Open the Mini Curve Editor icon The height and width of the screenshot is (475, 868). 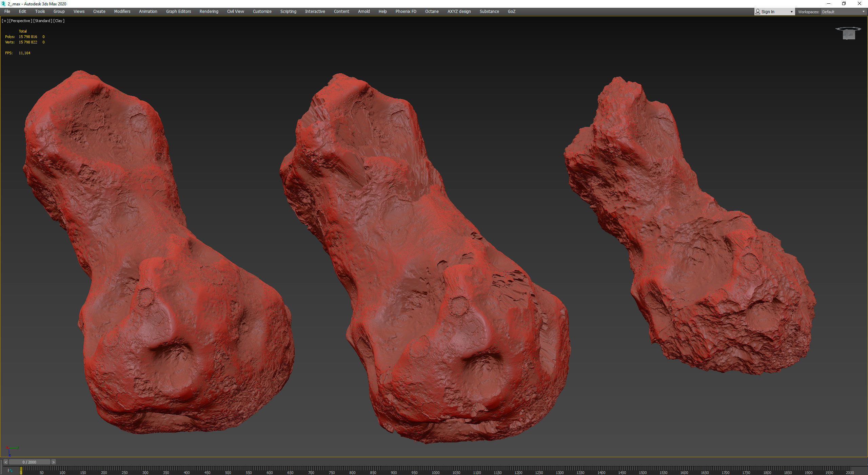point(10,471)
